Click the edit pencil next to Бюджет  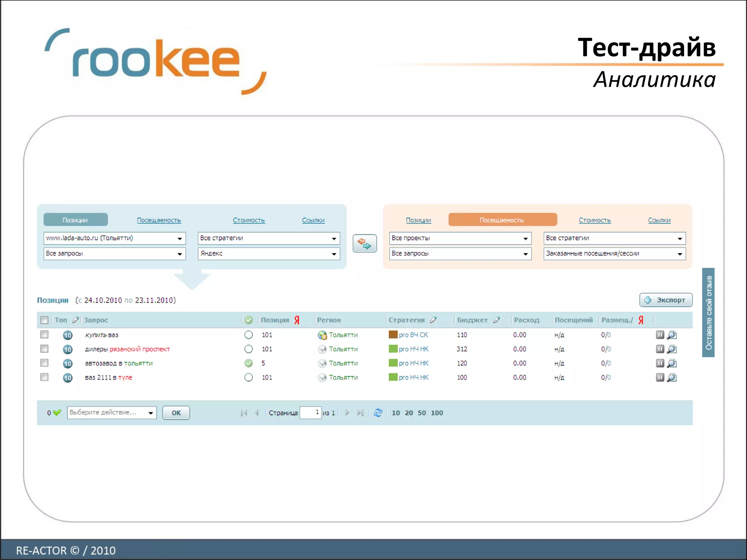pos(496,320)
